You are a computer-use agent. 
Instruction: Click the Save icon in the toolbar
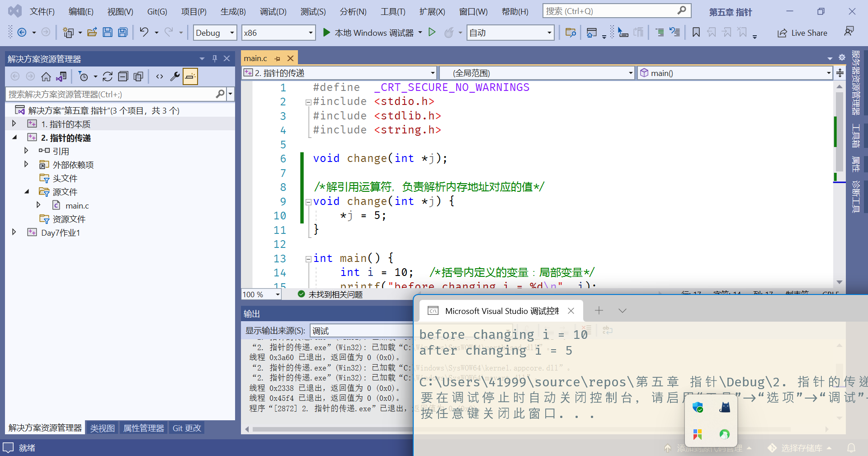(x=108, y=32)
